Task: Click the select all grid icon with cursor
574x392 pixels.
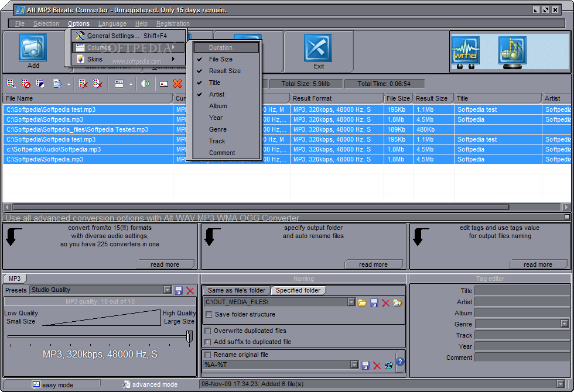Action: click(11, 84)
